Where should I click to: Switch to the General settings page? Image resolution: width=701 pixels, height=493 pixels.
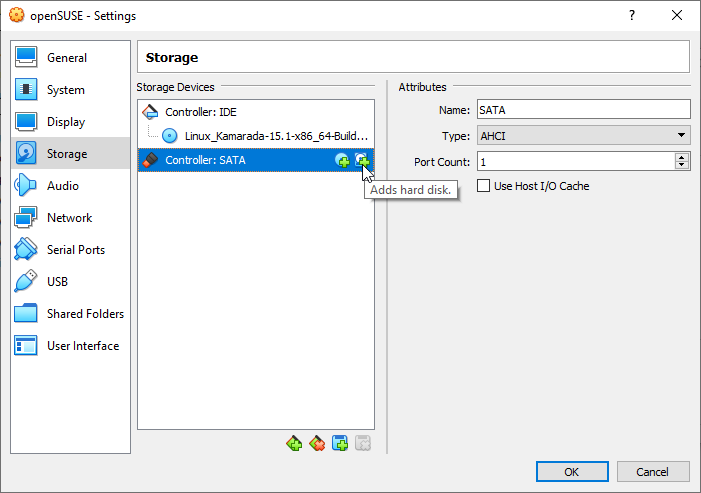point(66,58)
